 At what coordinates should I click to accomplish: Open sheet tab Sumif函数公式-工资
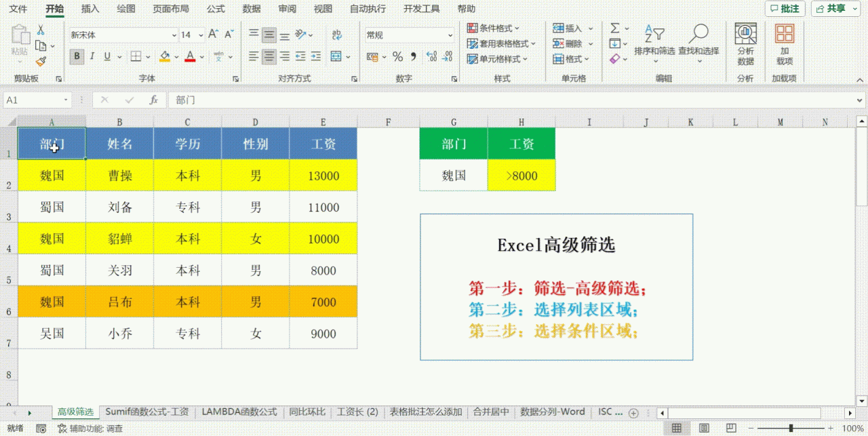click(x=147, y=412)
